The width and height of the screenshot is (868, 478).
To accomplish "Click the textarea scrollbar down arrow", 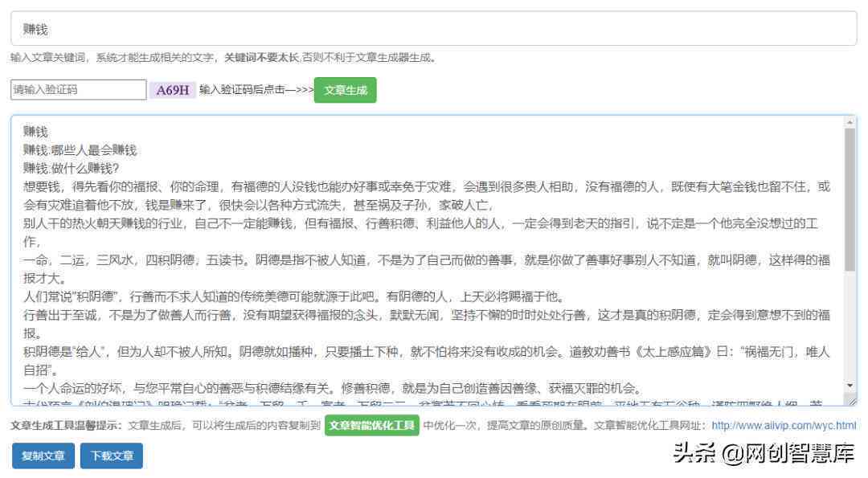I will click(x=850, y=386).
